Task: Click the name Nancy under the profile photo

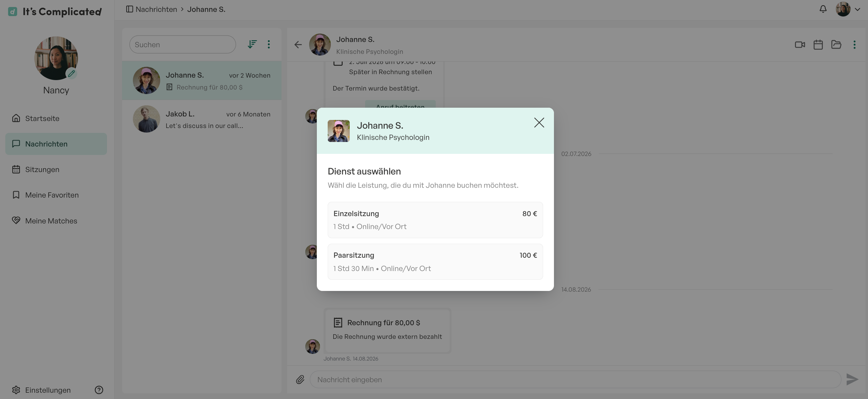Action: click(x=56, y=90)
